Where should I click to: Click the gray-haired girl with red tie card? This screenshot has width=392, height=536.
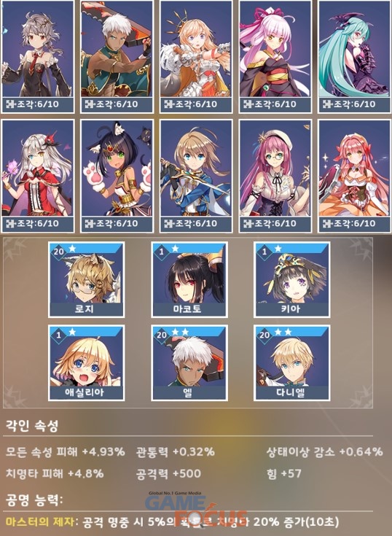(x=38, y=56)
